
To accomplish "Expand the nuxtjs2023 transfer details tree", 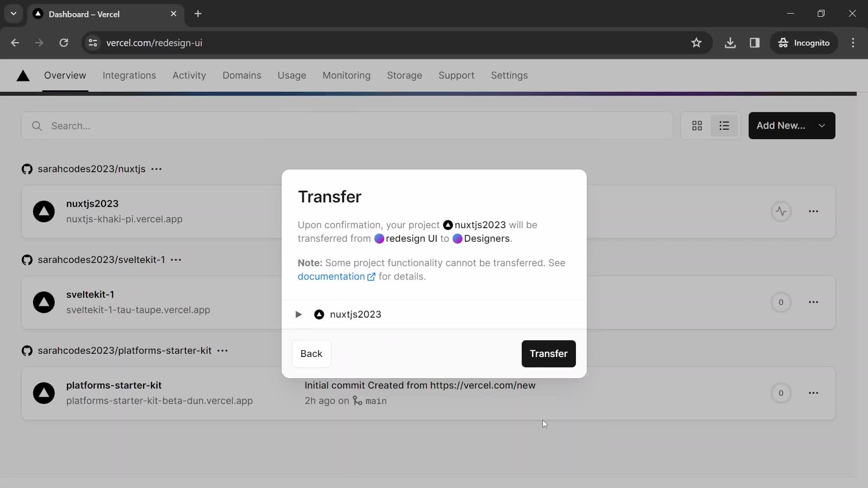I will click(298, 314).
